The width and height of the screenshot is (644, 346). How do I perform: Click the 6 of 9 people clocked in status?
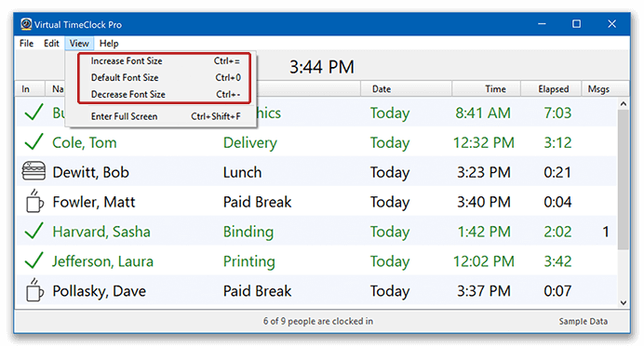click(318, 321)
